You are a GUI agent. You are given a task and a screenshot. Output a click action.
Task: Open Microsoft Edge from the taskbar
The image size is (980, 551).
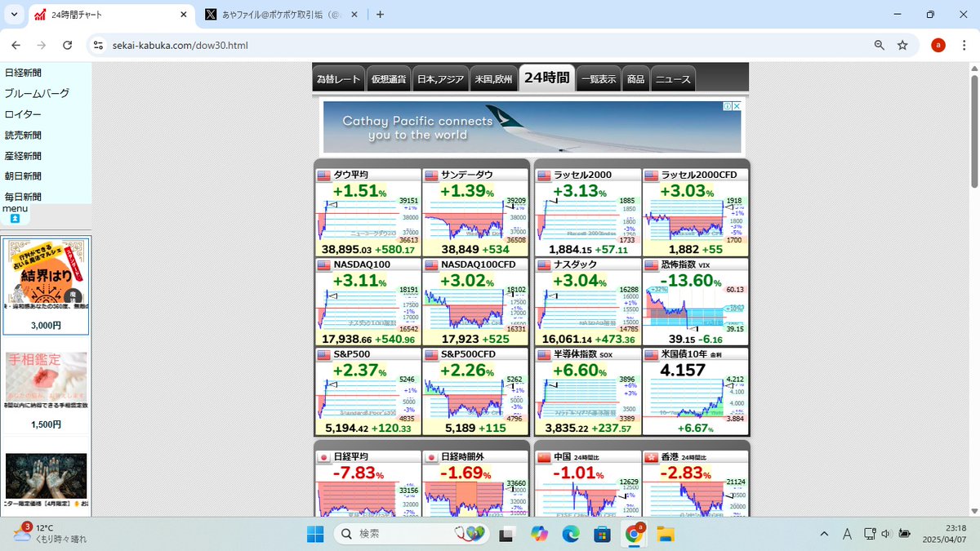click(571, 534)
